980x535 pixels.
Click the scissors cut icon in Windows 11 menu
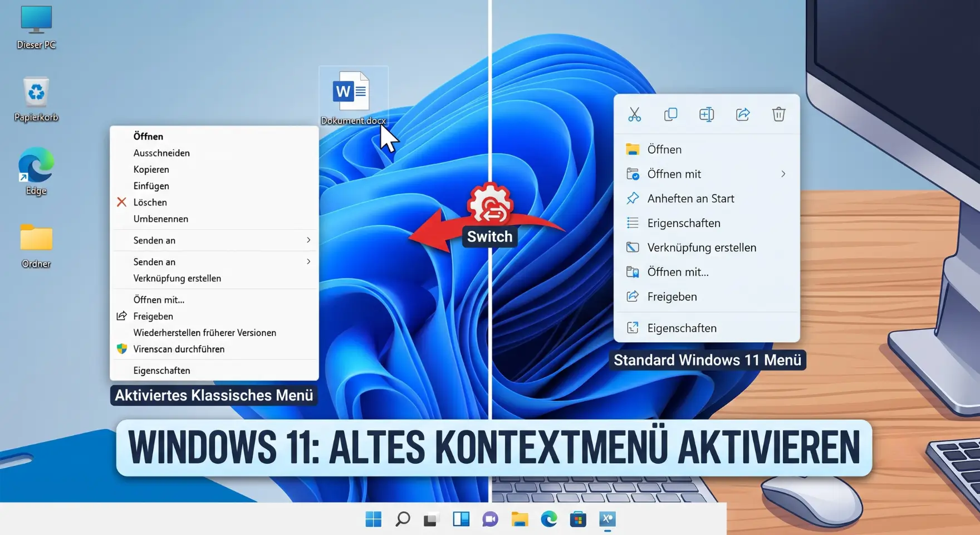pyautogui.click(x=634, y=114)
